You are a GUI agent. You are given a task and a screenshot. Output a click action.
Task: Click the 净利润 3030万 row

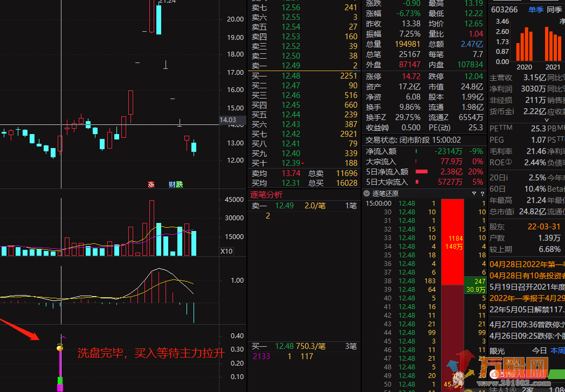coord(519,89)
